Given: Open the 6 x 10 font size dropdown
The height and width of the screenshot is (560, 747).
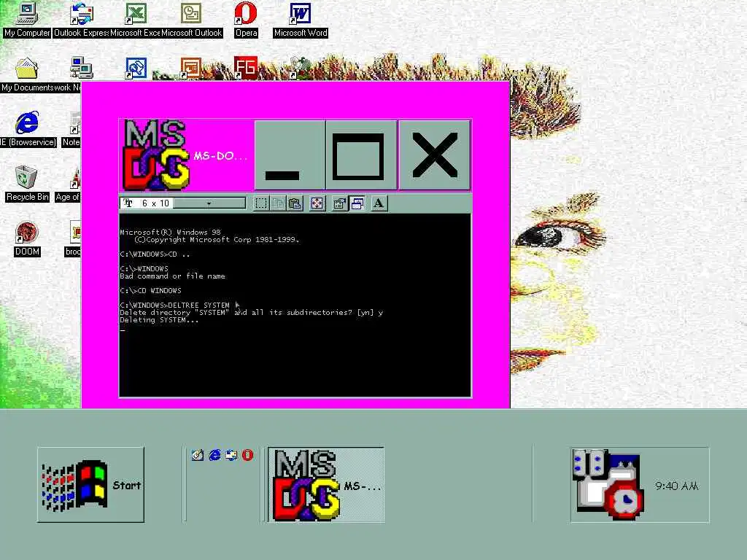Looking at the screenshot, I should click(x=183, y=203).
